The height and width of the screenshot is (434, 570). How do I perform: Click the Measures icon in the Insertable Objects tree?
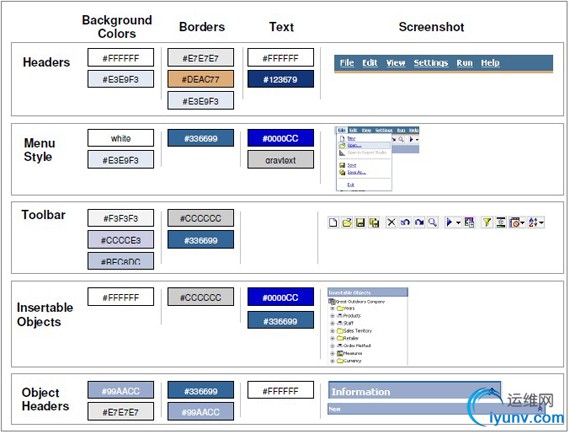(x=340, y=353)
